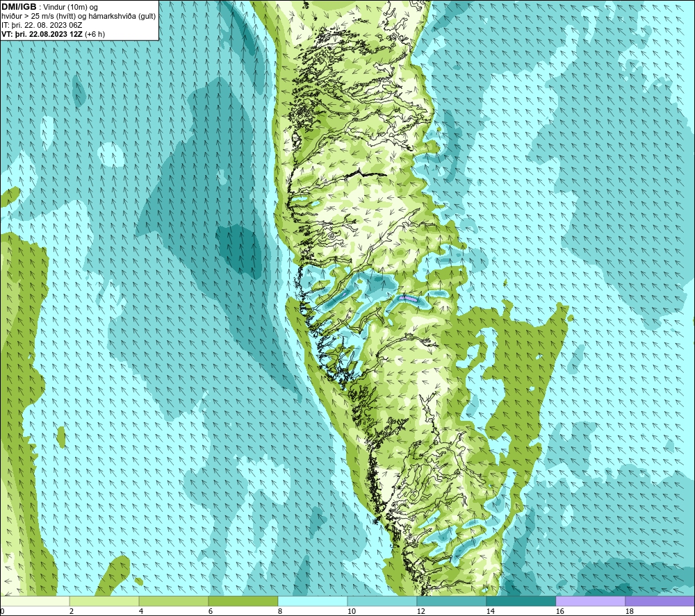Click the lavender 16–18 m/s legend swatch

[590, 601]
